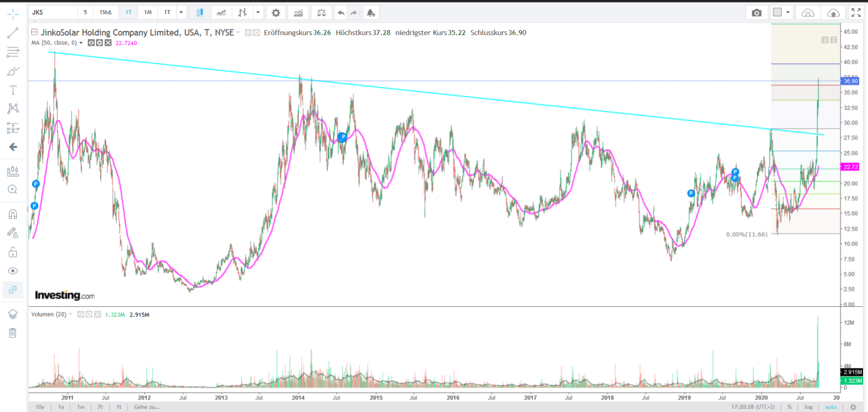Screen dimensions: 868x412
Task: Load chart layout from cloud
Action: pos(808,13)
